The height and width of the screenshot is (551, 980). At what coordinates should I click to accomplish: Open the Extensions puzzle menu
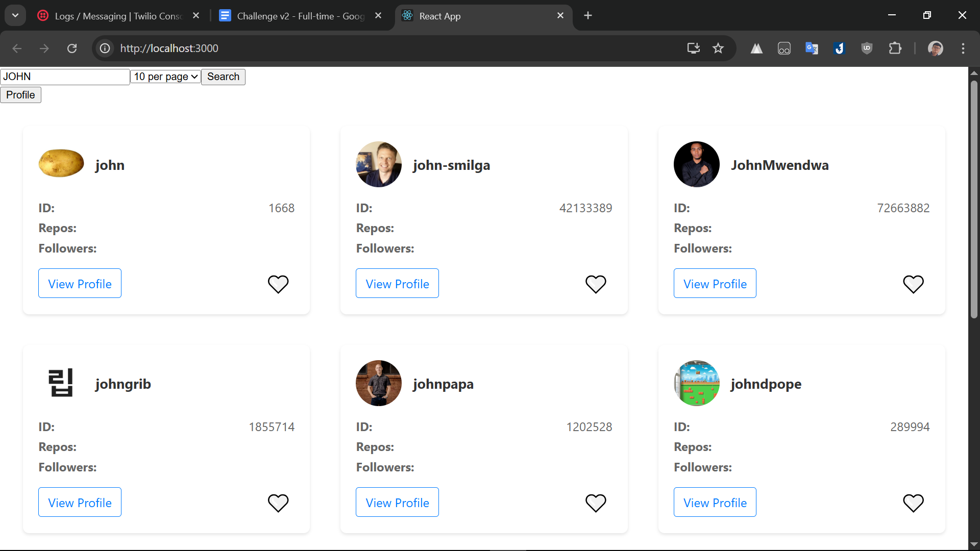click(x=895, y=48)
